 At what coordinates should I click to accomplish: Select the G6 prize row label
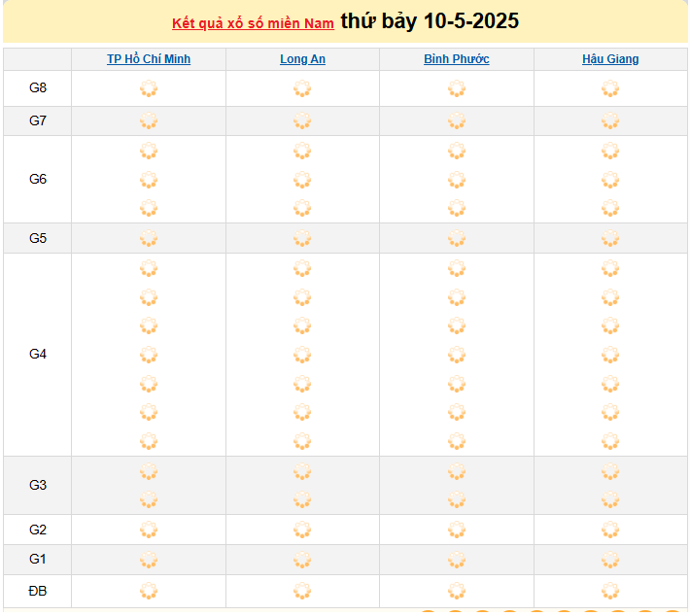[38, 179]
